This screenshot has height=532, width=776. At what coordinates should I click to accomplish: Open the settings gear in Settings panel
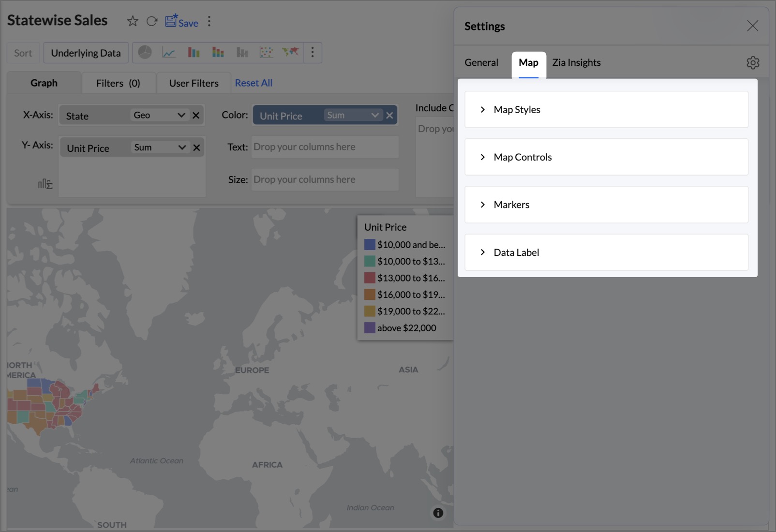point(752,62)
